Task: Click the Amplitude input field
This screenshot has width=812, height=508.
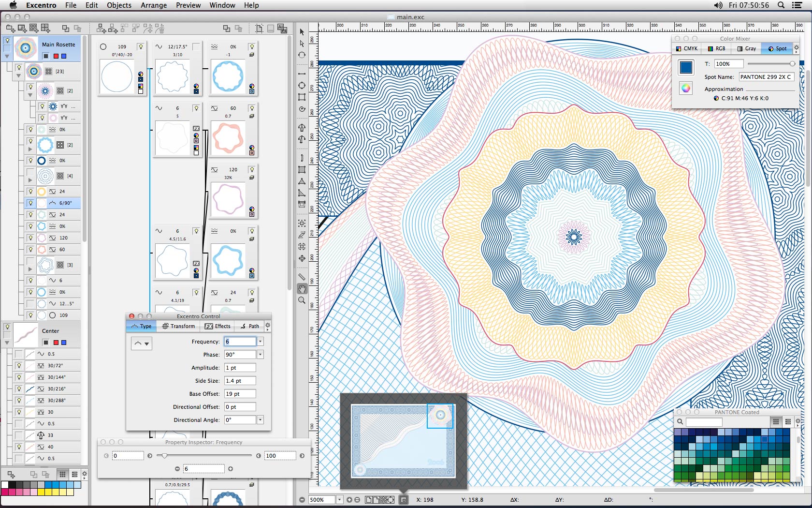Action: coord(240,368)
